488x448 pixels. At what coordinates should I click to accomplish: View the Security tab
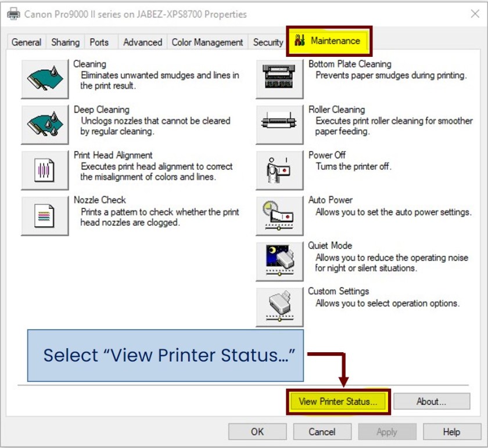pyautogui.click(x=267, y=42)
